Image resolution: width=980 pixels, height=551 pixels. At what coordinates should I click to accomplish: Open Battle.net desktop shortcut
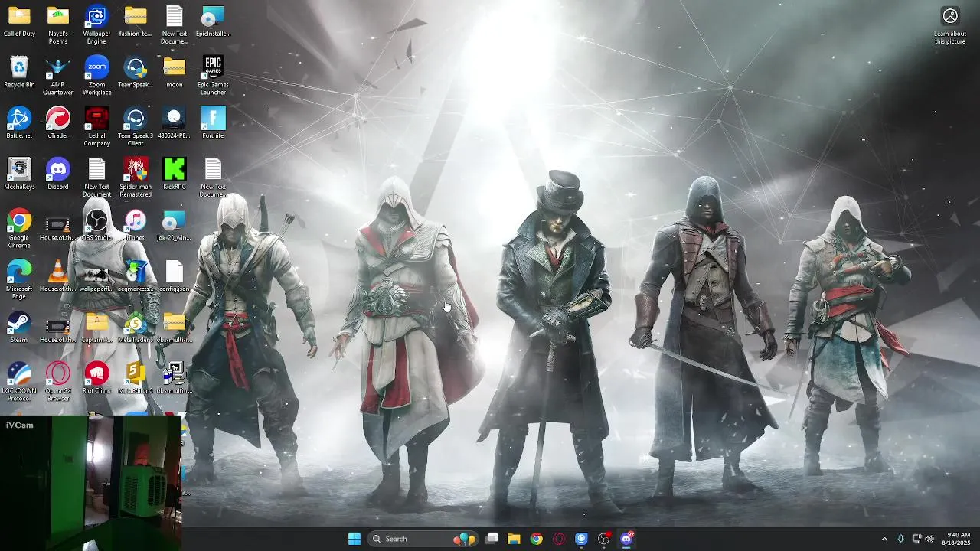point(19,123)
